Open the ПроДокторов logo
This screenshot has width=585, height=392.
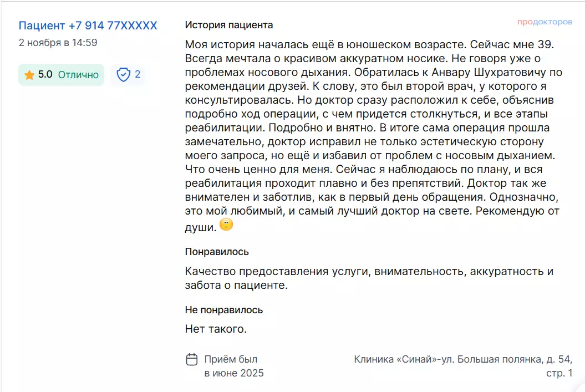click(x=545, y=22)
